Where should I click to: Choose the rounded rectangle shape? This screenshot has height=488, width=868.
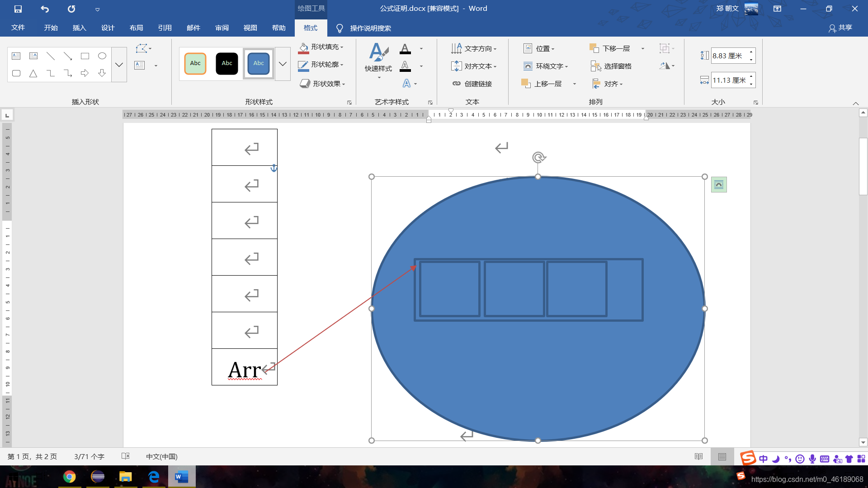point(16,73)
